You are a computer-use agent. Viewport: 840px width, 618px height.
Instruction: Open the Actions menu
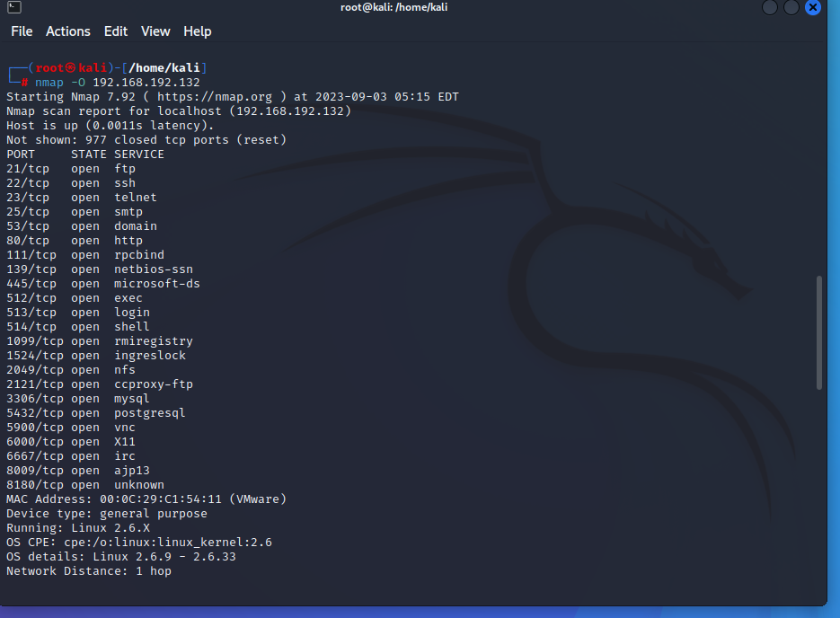coord(68,31)
